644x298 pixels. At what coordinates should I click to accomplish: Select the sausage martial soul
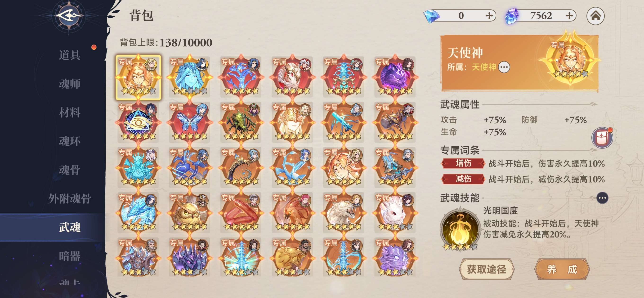[x=241, y=212]
